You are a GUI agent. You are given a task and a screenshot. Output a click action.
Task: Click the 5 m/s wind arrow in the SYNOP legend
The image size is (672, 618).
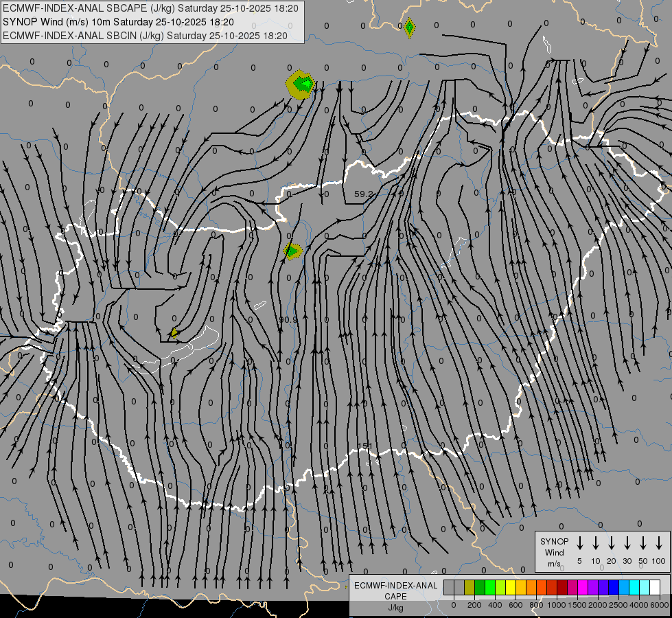coord(579,542)
